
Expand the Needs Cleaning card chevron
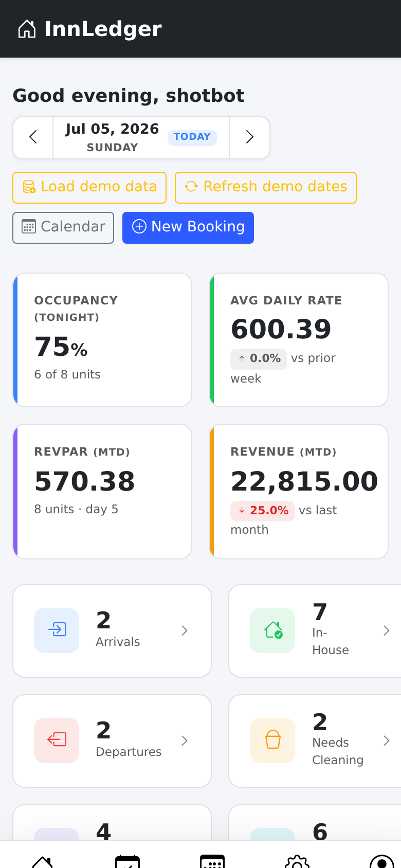pyautogui.click(x=387, y=741)
